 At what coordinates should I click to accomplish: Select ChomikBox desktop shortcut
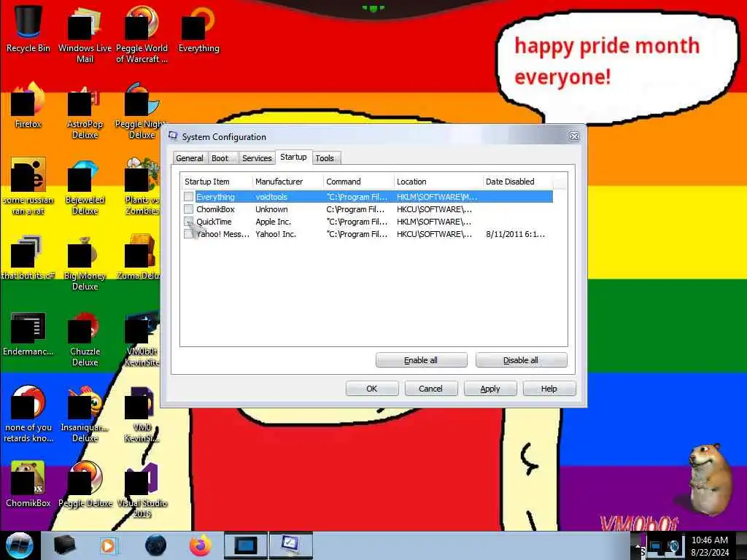click(x=28, y=484)
